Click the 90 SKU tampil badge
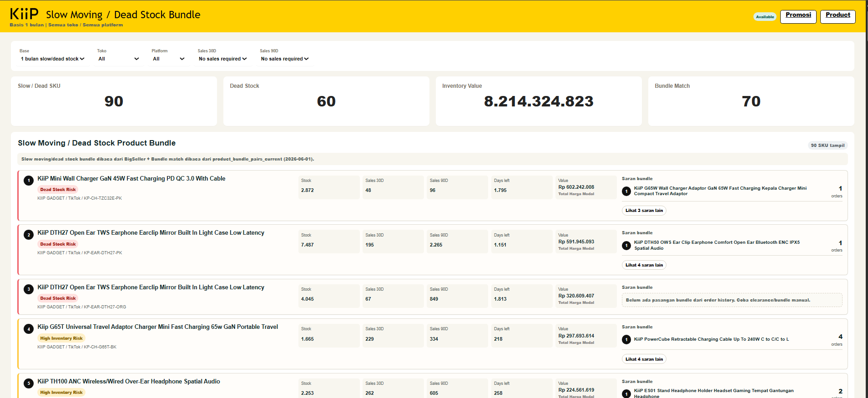Viewport: 868px width, 398px height. pyautogui.click(x=828, y=146)
